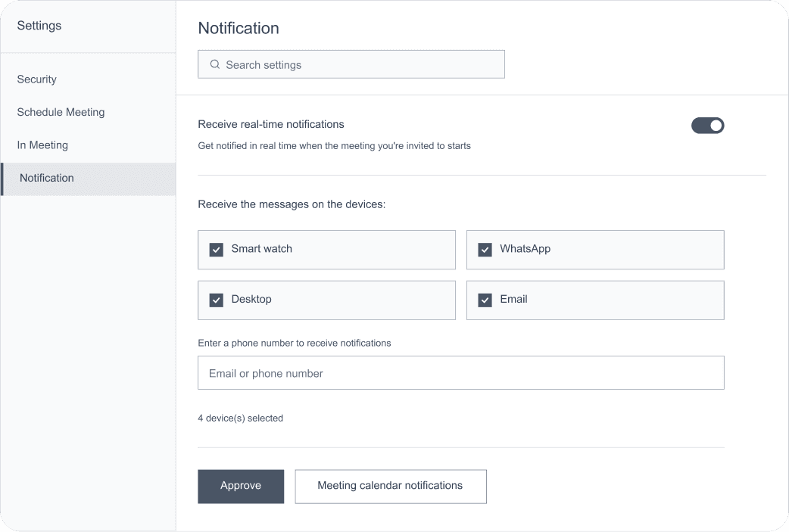The height and width of the screenshot is (532, 789).
Task: Click the magnifier icon in search box
Action: click(215, 64)
